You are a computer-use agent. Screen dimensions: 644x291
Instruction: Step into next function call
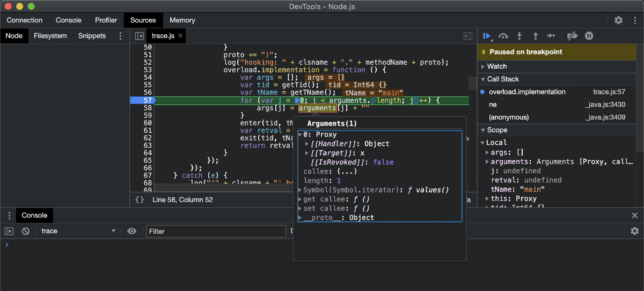tap(519, 36)
